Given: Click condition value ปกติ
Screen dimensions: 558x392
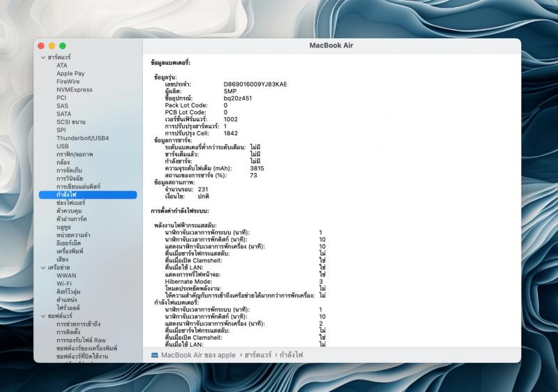Looking at the screenshot, I should tap(203, 197).
